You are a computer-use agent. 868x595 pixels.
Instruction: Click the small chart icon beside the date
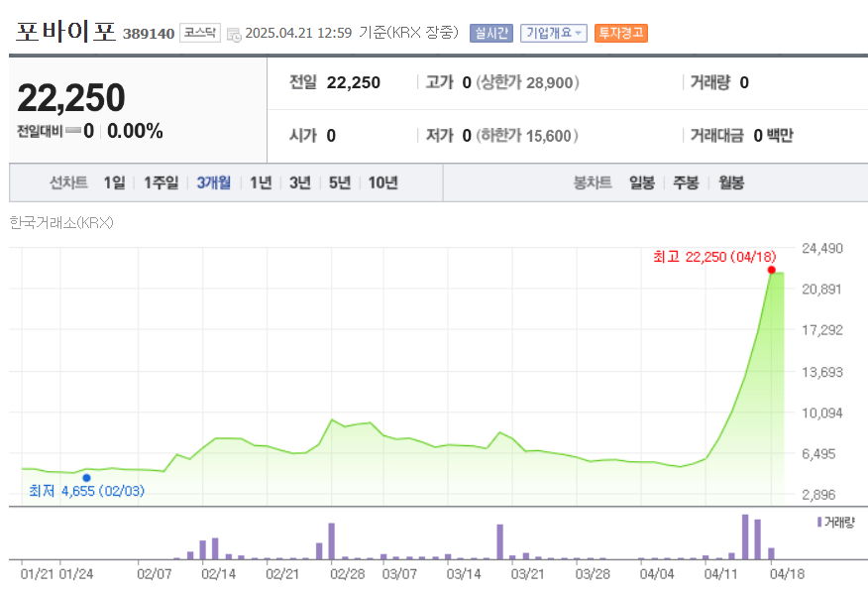pyautogui.click(x=234, y=32)
